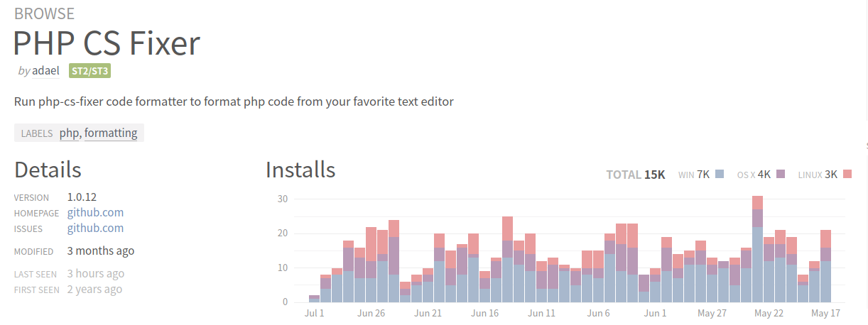868x325 pixels.
Task: Click the Jun 16 axis label
Action: 485,313
